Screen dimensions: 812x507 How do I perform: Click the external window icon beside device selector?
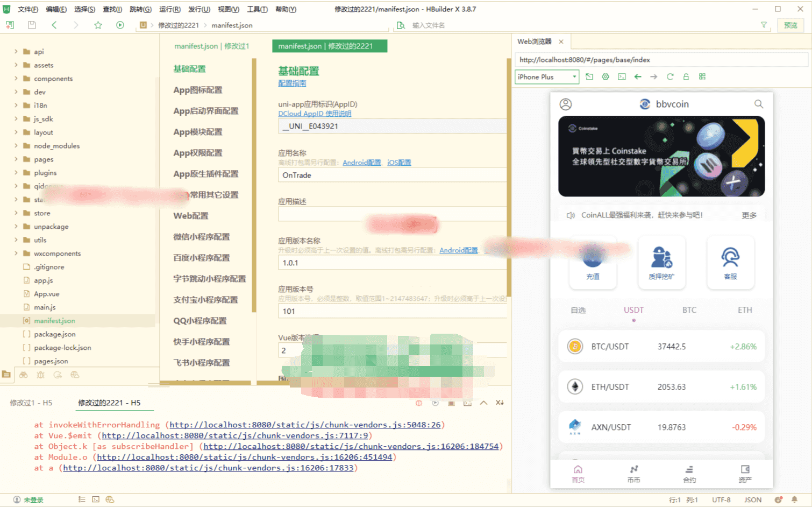[589, 77]
